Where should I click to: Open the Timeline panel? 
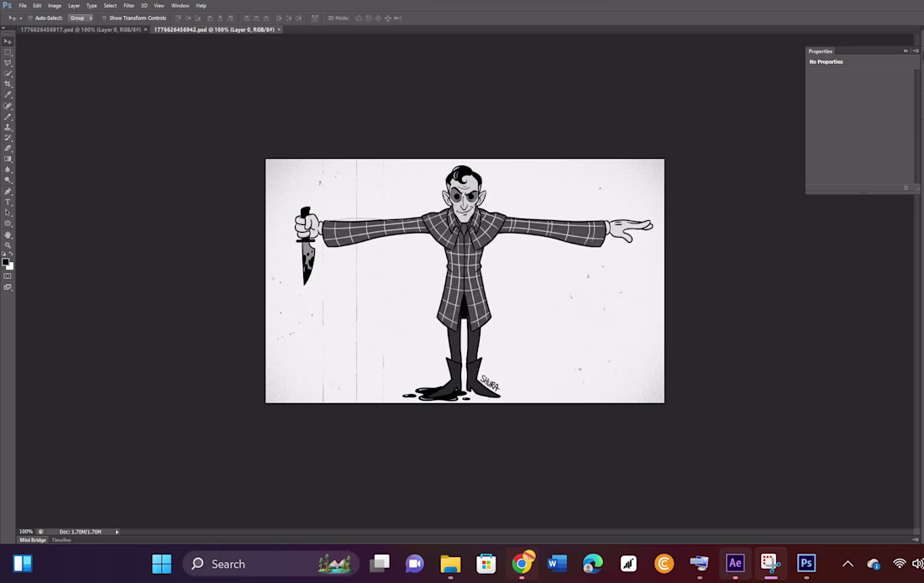[x=61, y=539]
